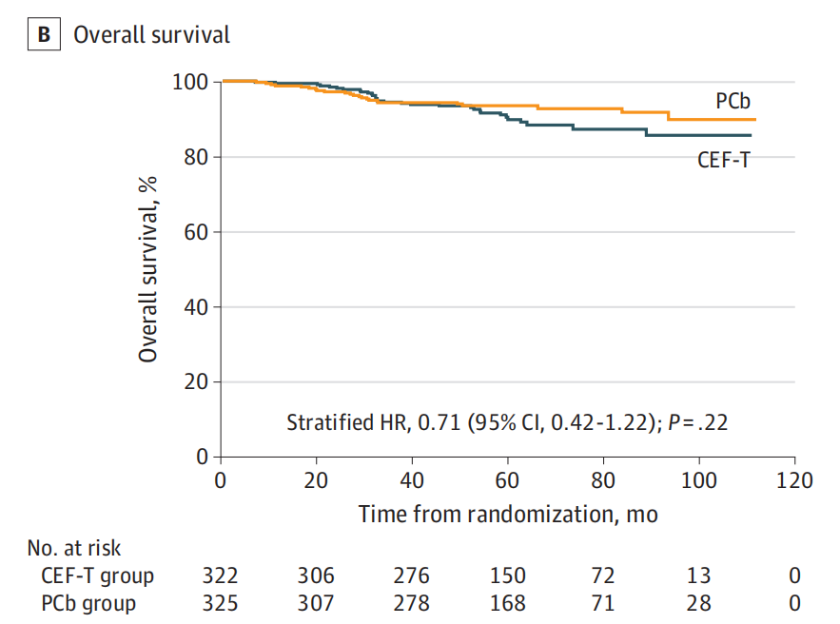Click the "Time from randomization, mo" axis label
Screen dimensions: 840x624
[508, 515]
